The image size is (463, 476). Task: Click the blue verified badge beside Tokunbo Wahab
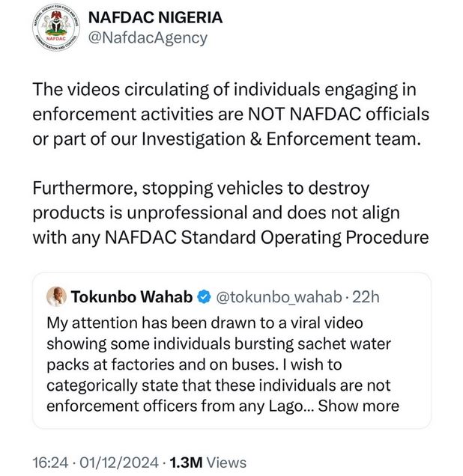click(205, 297)
